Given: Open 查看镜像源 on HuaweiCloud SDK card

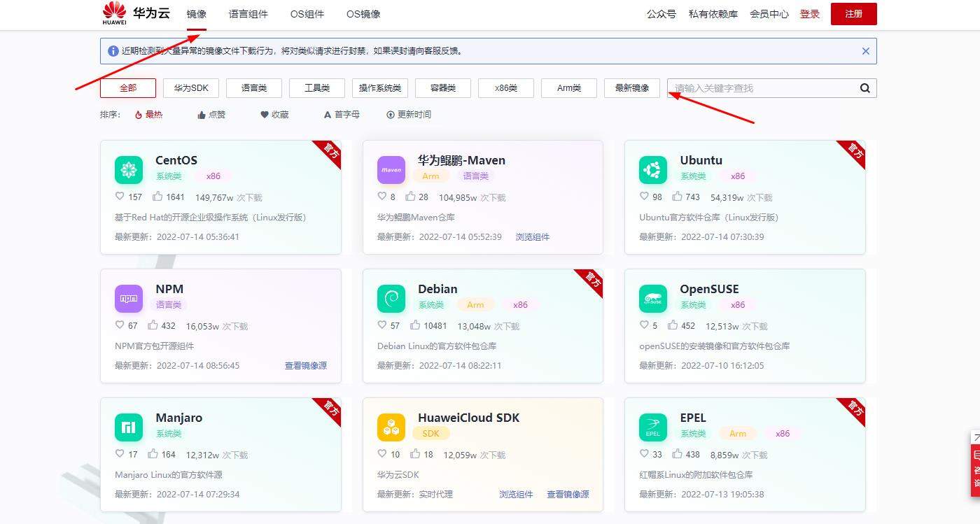Looking at the screenshot, I should [568, 495].
